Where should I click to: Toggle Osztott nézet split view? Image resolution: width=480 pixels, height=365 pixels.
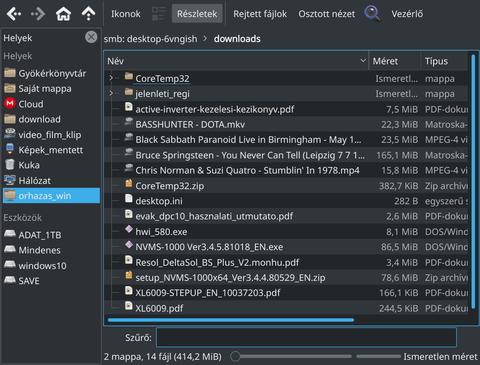pyautogui.click(x=327, y=14)
